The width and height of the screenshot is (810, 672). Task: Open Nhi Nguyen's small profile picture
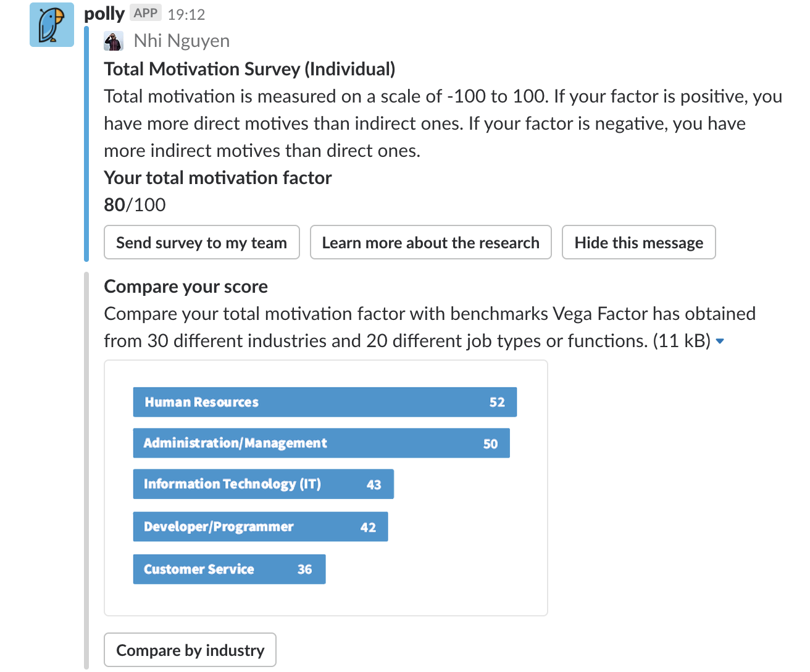(114, 41)
